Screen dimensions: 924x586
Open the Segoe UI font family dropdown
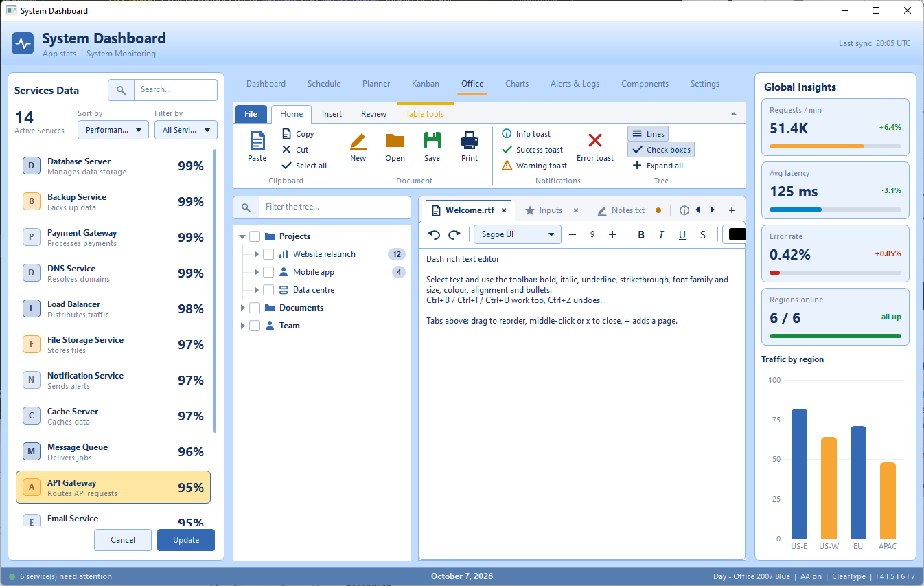(518, 234)
